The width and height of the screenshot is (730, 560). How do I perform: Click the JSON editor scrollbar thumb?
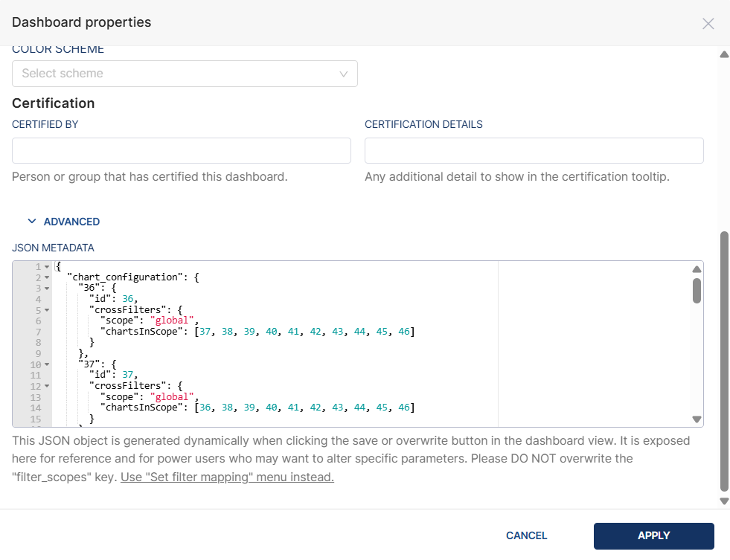(697, 290)
